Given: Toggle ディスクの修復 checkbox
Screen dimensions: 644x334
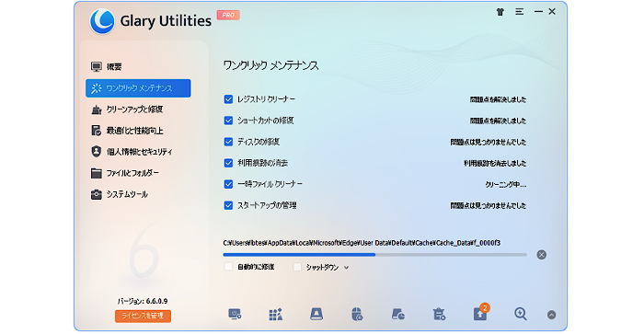Looking at the screenshot, I should [x=228, y=142].
